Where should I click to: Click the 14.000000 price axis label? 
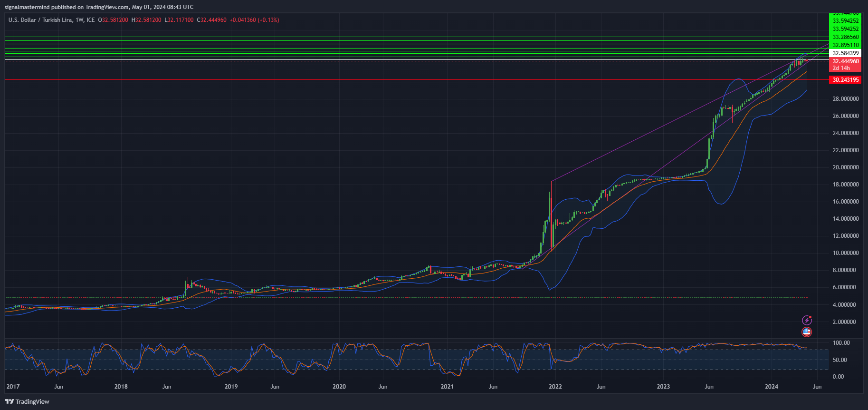(846, 219)
